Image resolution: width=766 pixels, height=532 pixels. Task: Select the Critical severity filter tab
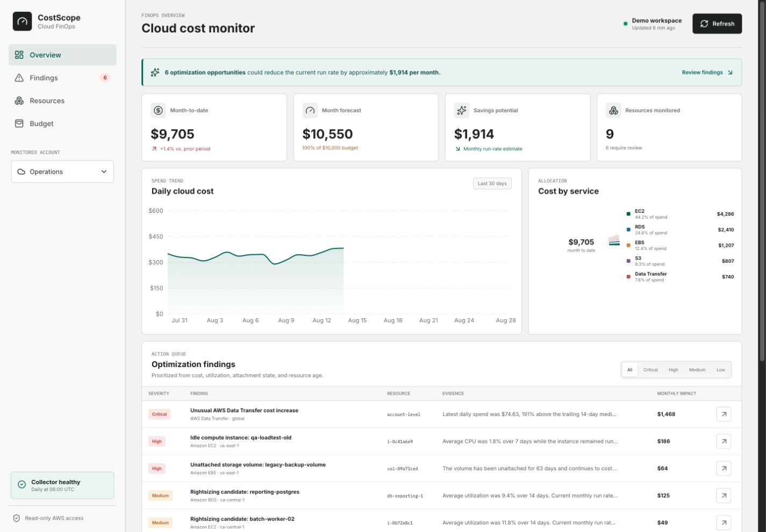pos(650,370)
